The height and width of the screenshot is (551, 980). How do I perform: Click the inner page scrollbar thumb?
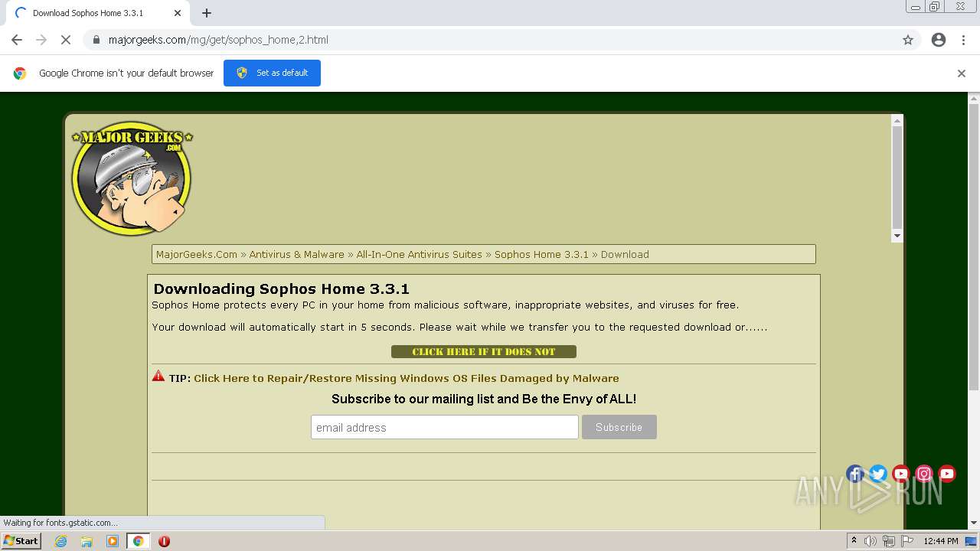pos(897,178)
